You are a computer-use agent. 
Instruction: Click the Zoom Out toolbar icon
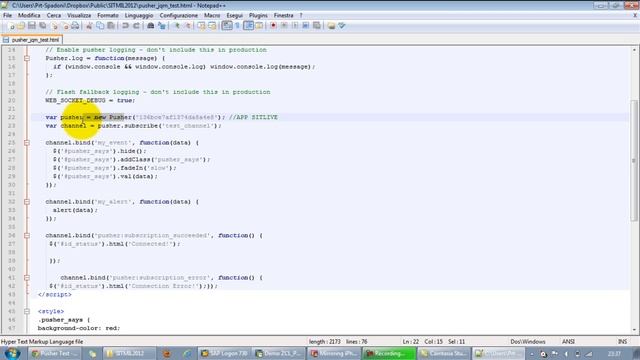[x=188, y=26]
